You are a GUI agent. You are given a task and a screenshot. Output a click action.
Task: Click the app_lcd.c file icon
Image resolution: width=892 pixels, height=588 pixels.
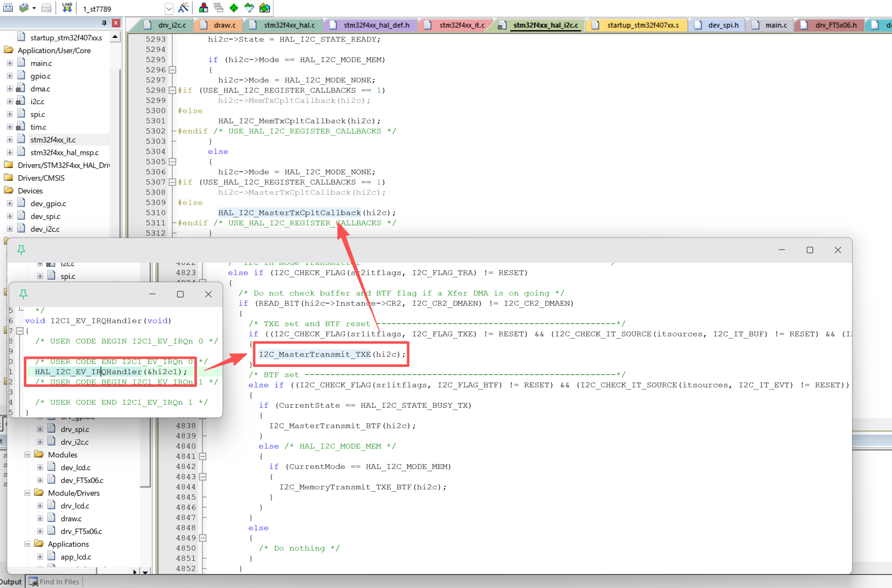tap(51, 557)
